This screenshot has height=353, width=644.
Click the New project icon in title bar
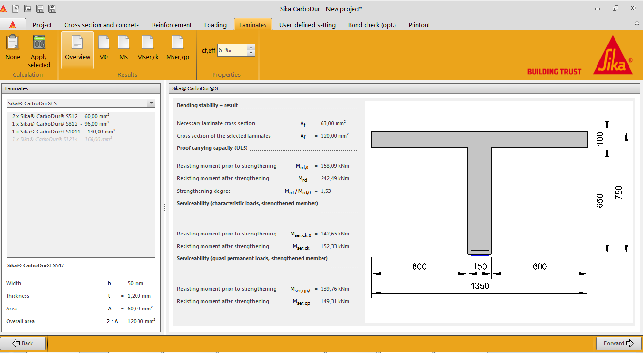point(16,8)
